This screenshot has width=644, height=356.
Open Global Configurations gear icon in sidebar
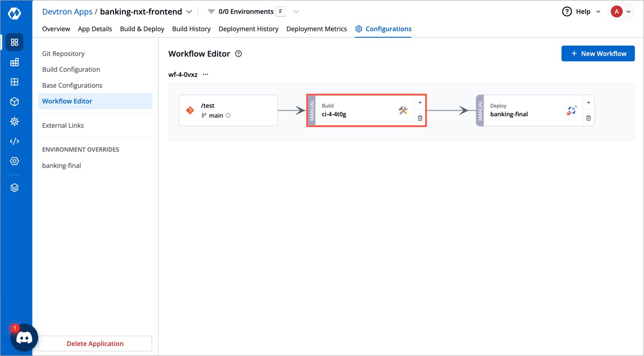14,161
